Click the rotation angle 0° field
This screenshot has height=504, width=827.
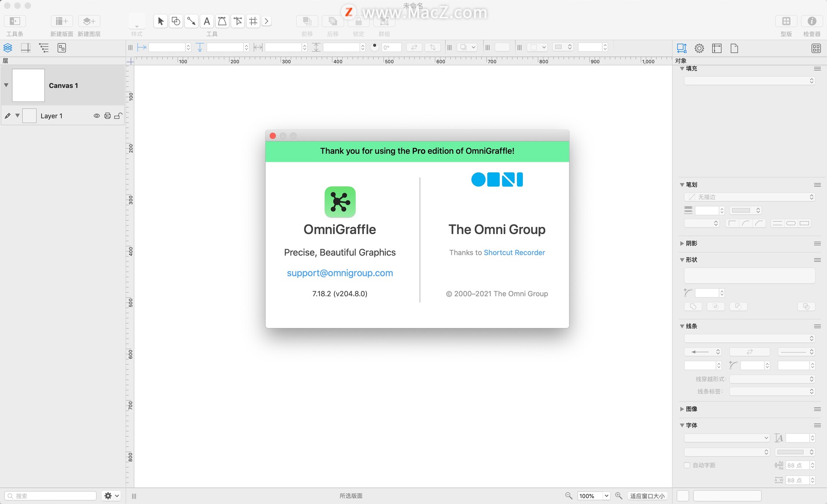click(391, 47)
